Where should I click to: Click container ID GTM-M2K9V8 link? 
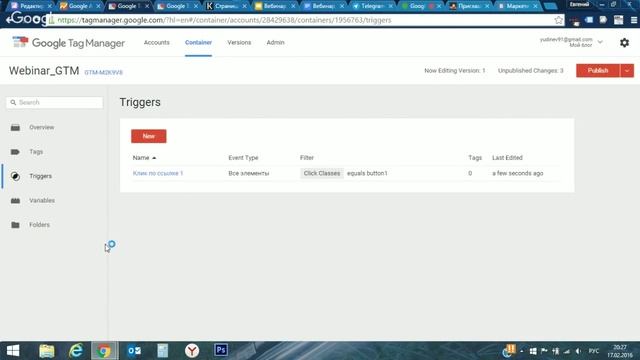[x=103, y=72]
